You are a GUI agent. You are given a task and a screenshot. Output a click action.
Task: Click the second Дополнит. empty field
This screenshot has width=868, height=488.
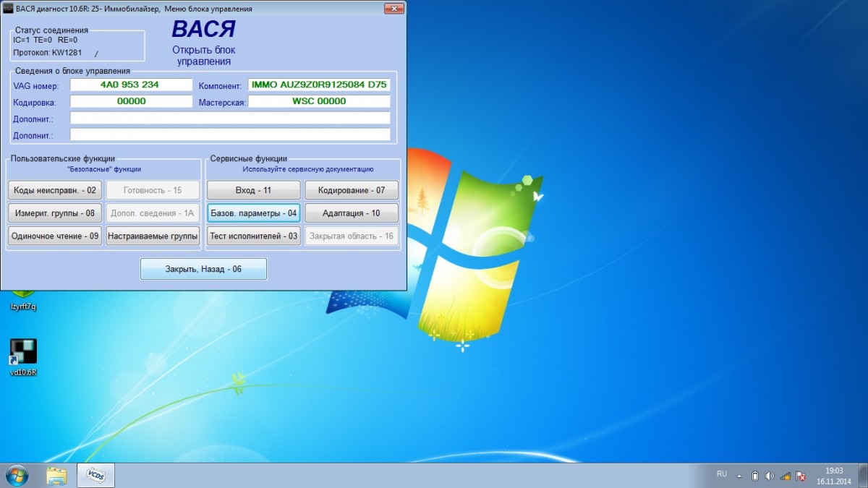tap(230, 134)
